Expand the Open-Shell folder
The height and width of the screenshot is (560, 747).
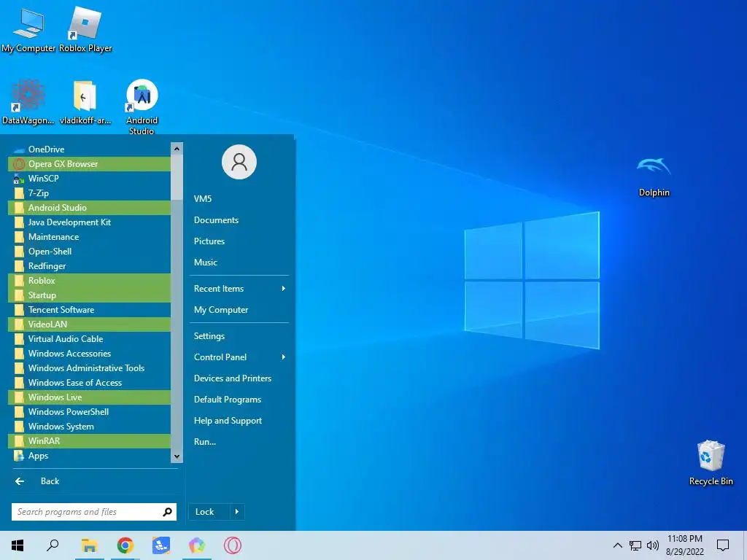pyautogui.click(x=90, y=252)
